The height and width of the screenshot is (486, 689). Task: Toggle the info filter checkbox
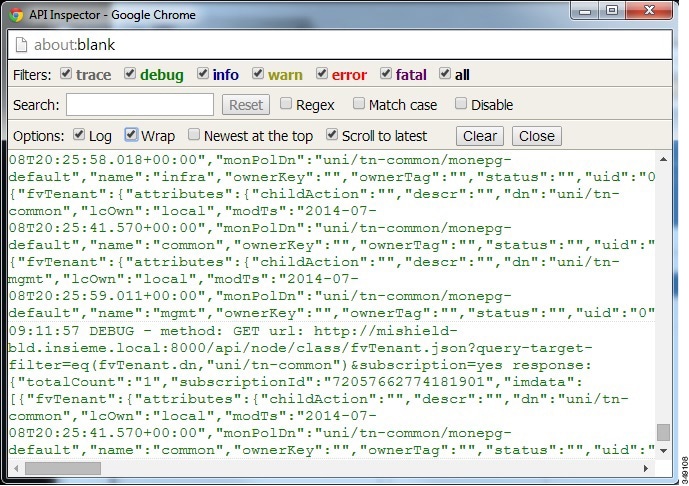(x=203, y=73)
